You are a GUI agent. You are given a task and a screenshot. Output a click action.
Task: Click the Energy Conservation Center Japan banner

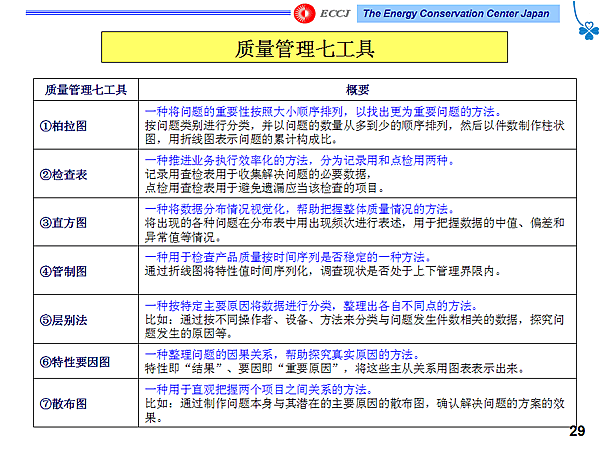pyautogui.click(x=456, y=12)
